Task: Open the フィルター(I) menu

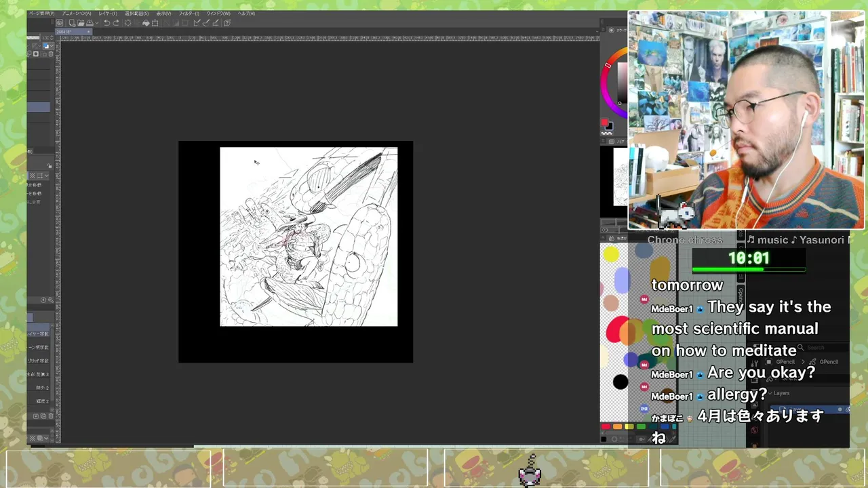Action: click(x=189, y=14)
